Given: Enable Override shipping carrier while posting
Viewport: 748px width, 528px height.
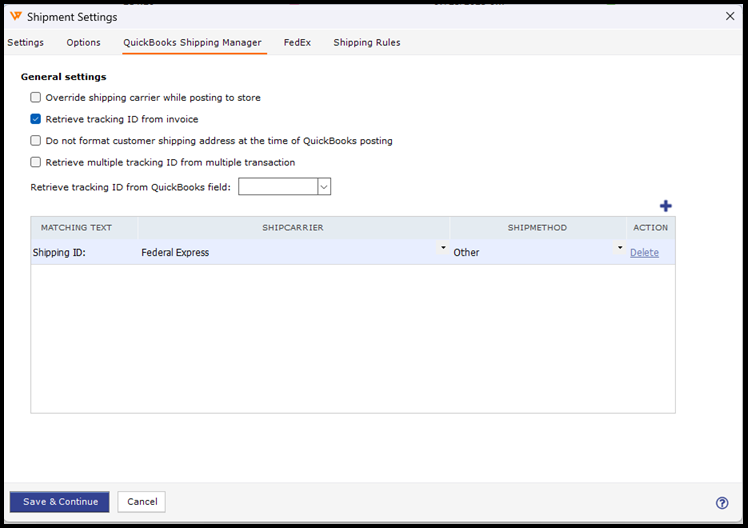Looking at the screenshot, I should pyautogui.click(x=36, y=98).
